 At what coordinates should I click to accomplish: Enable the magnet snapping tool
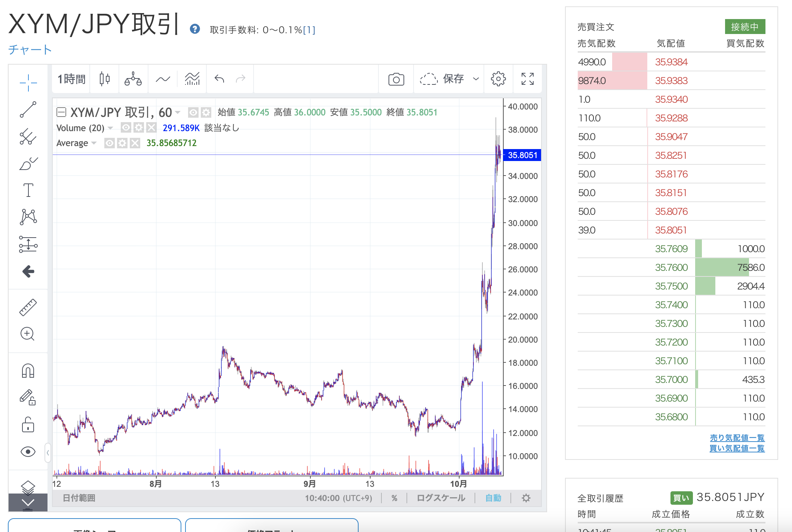point(28,371)
